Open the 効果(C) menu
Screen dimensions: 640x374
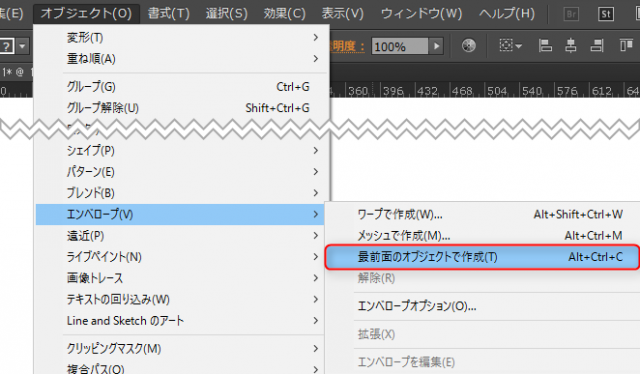[284, 14]
